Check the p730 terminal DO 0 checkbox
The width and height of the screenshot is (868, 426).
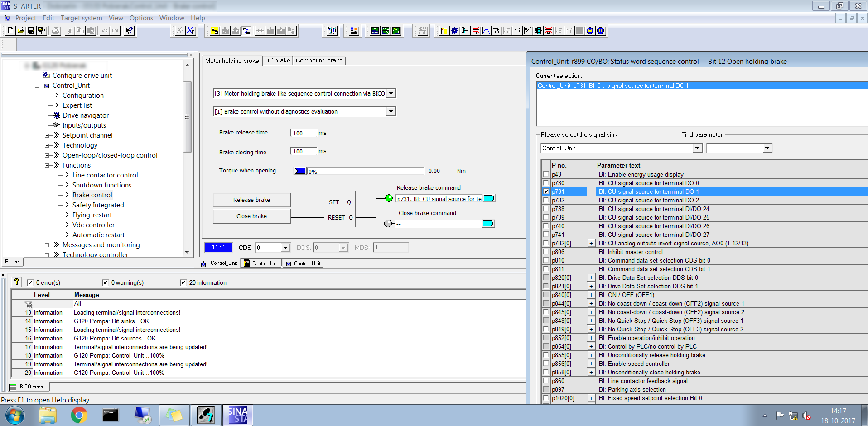[546, 183]
